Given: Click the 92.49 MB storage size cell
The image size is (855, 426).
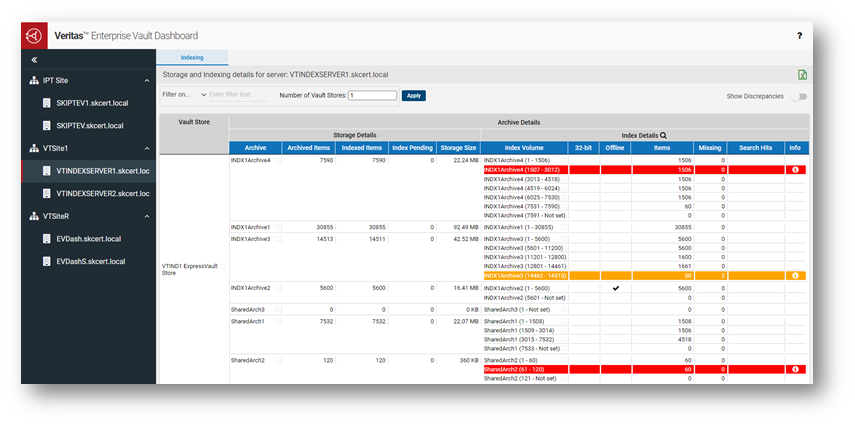Looking at the screenshot, I should tap(466, 227).
